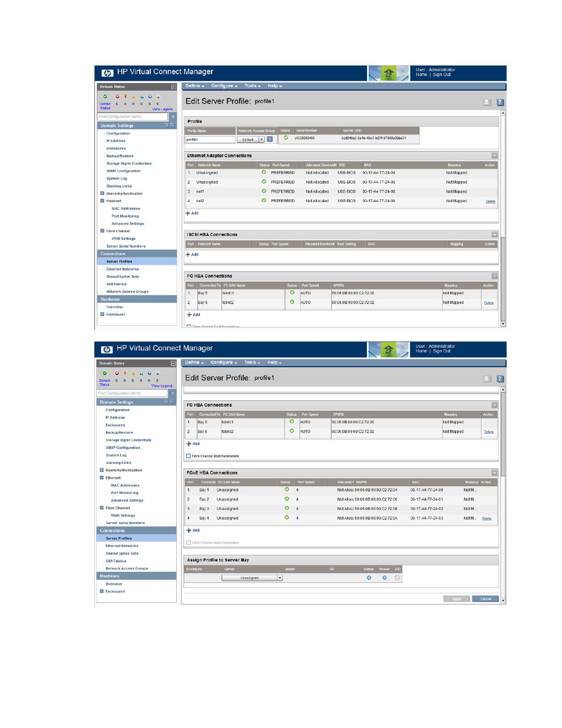Viewport: 562px width, 728px height.
Task: Click the green status icon in the profile1 Profile row
Action: click(x=286, y=138)
